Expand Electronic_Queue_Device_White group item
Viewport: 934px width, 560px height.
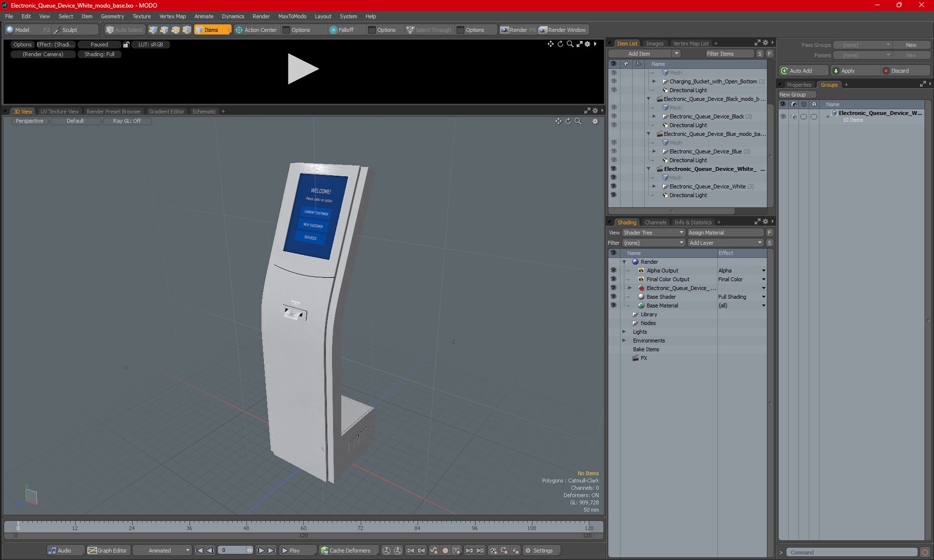coord(654,187)
